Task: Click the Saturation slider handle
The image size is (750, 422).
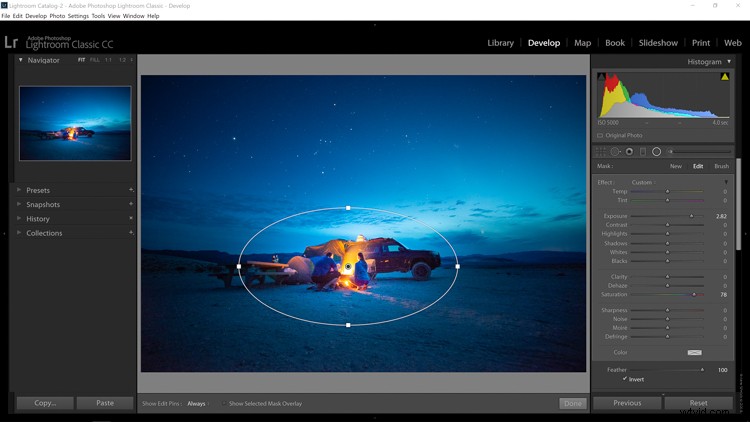Action: [x=694, y=294]
